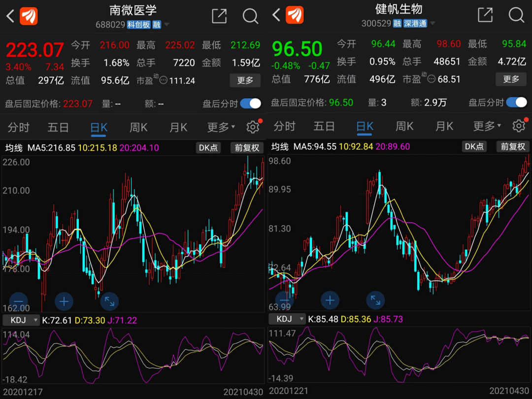Click the DK点 button on the right chart

(x=474, y=147)
